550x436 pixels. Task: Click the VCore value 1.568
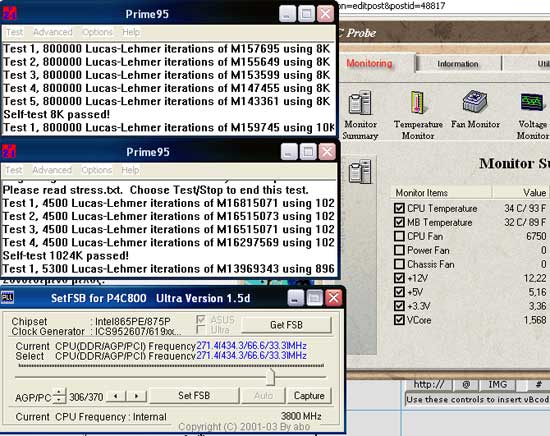pos(534,320)
